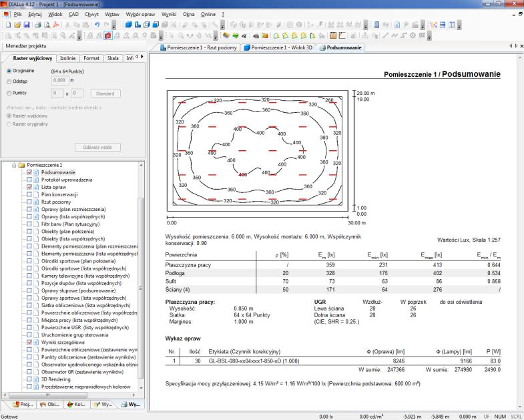
Task: Open the Kol... bottom panel tab
Action: [77, 404]
